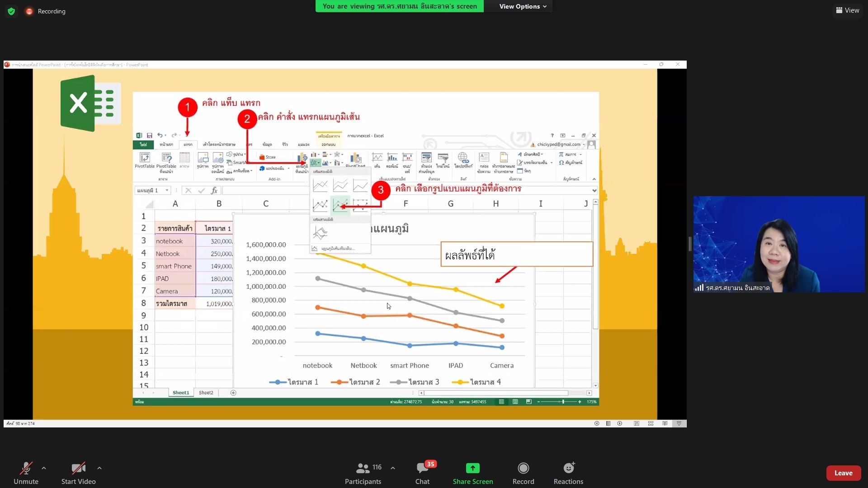Click the Excel Undo icon
This screenshot has height=488, width=868.
pos(160,136)
